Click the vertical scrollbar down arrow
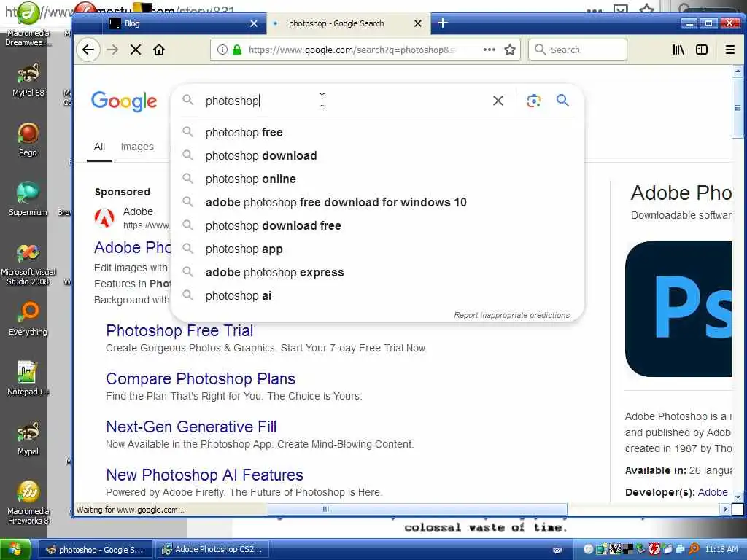The image size is (747, 560). (x=738, y=497)
